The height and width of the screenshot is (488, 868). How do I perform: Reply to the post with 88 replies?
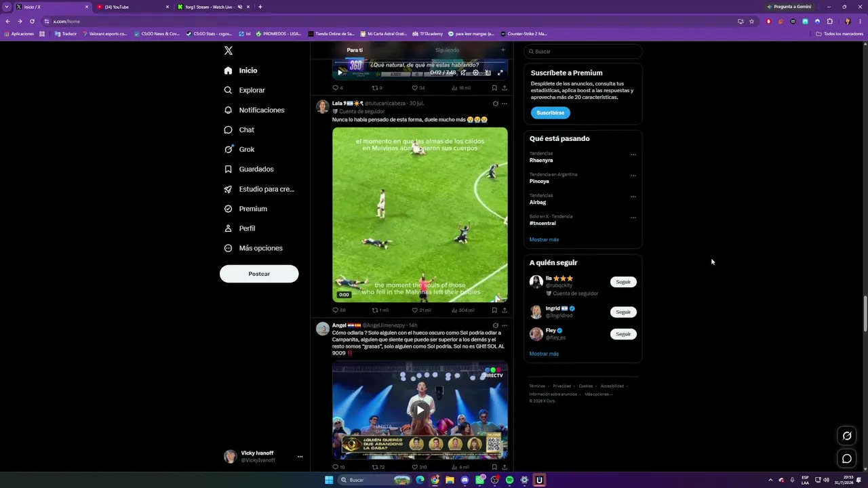[338, 310]
